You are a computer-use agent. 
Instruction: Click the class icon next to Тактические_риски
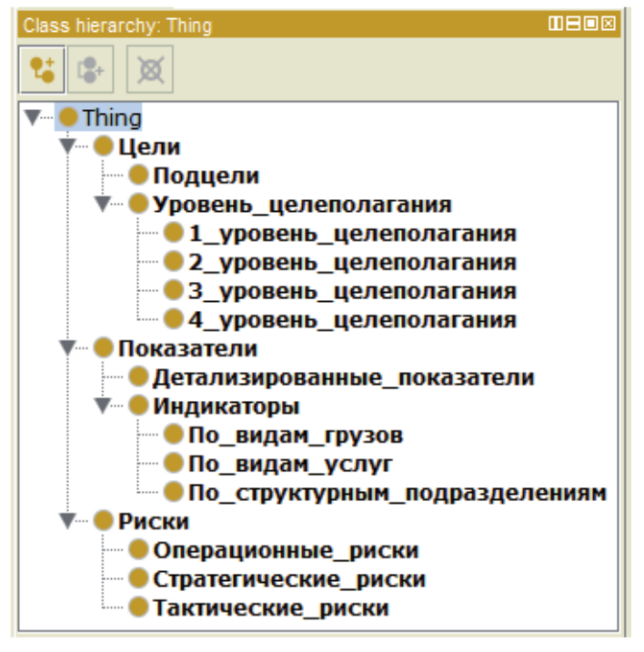tap(138, 607)
